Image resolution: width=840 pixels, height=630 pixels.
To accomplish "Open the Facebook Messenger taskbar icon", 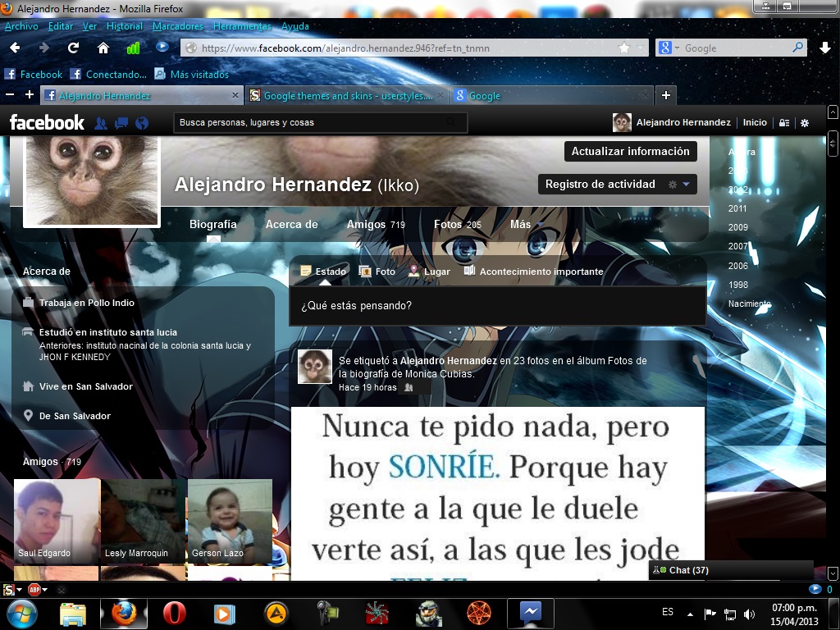I will [x=531, y=614].
